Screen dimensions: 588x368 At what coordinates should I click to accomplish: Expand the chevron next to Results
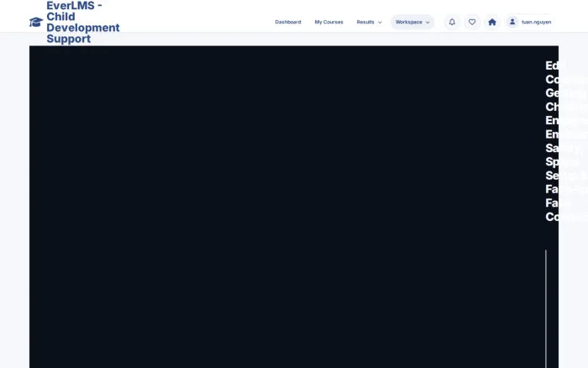tap(380, 23)
